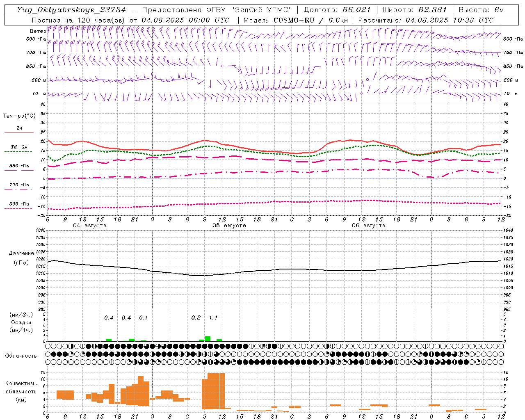Click the forecast start time 04.08.2025 06:00 UTC
Viewport: 525px width, 420px height.
coord(185,20)
